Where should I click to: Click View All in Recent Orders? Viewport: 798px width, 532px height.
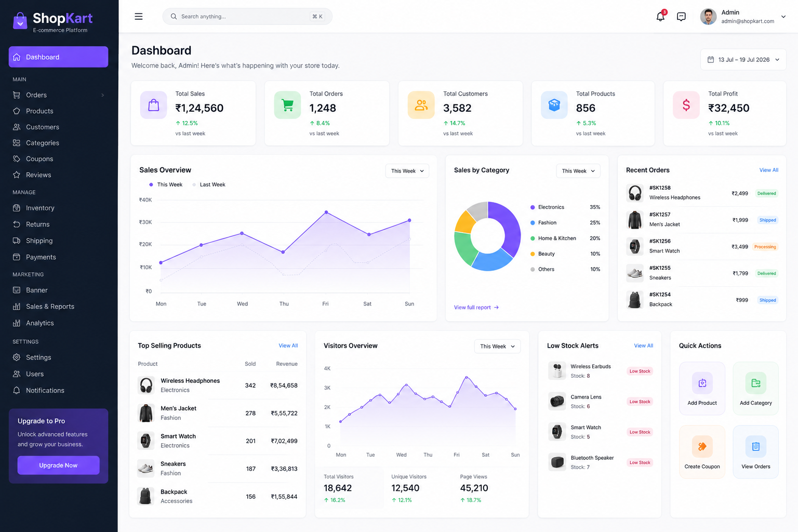coord(769,170)
